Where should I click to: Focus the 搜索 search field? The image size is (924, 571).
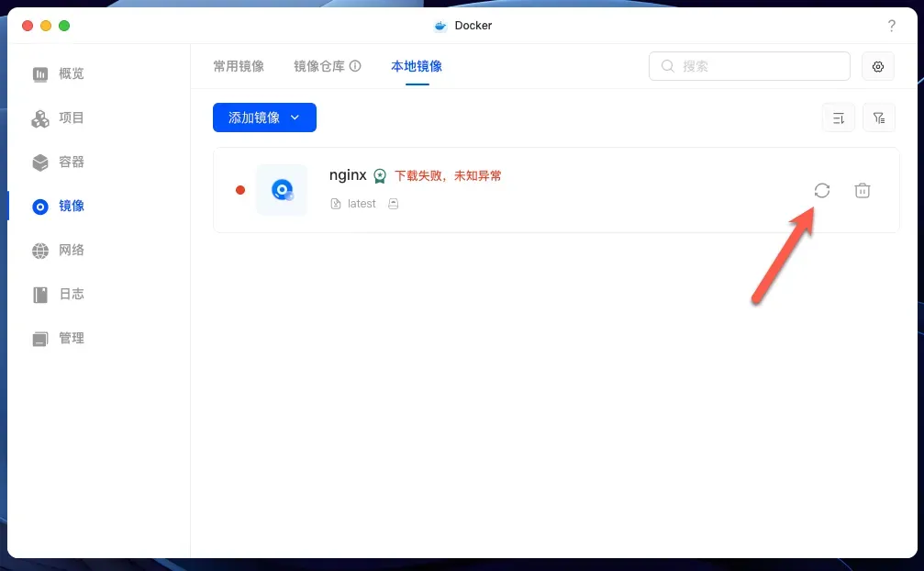(749, 66)
